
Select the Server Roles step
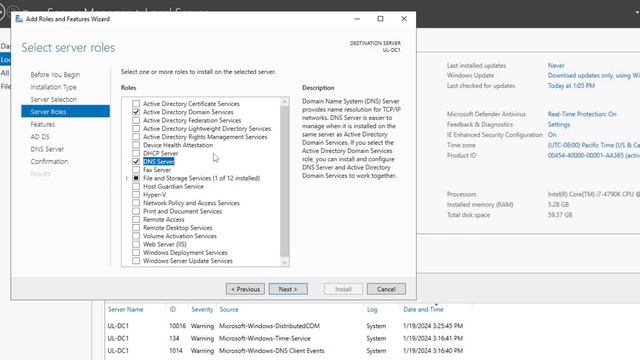(x=65, y=111)
